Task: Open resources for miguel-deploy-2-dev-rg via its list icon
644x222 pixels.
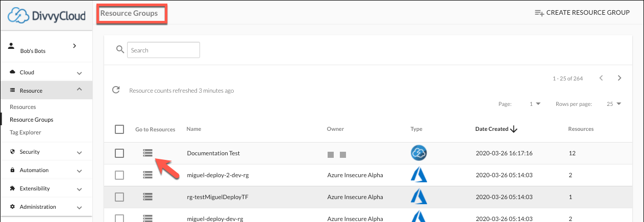Action: coord(147,175)
